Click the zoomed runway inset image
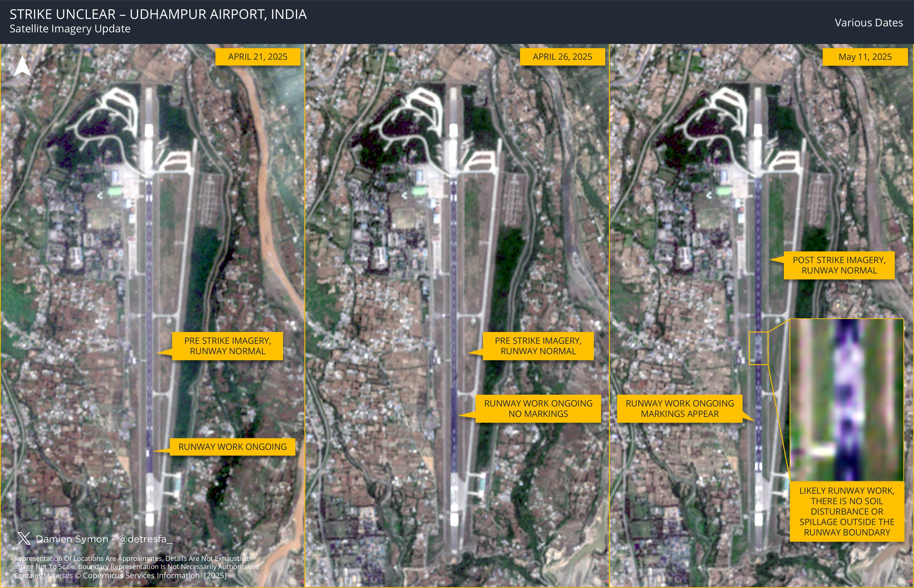 (847, 400)
